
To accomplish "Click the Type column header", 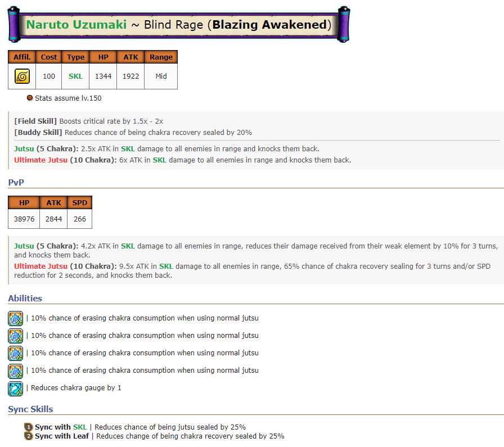I will pyautogui.click(x=75, y=57).
